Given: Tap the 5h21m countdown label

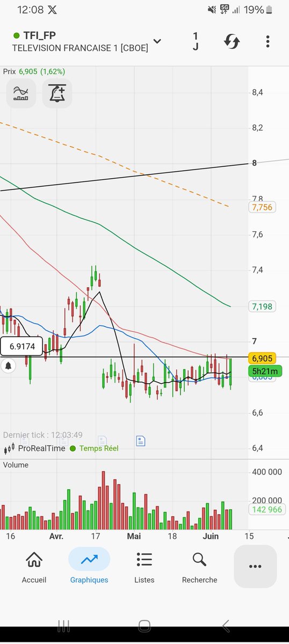Looking at the screenshot, I should (x=265, y=371).
